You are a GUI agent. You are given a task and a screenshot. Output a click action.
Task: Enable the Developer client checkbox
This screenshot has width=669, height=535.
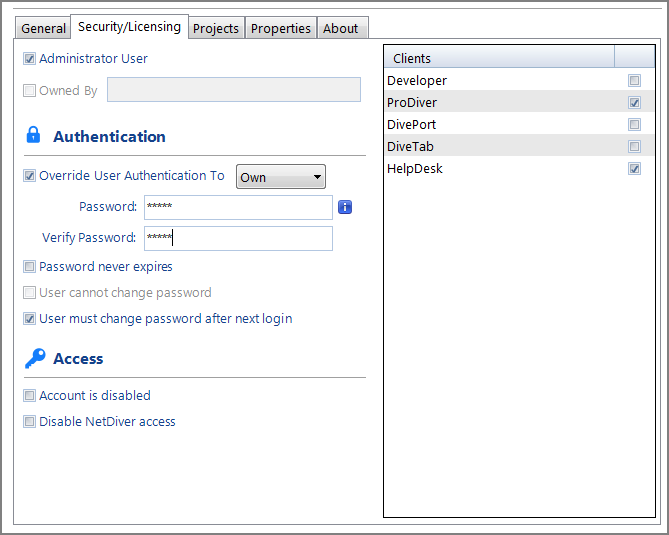(634, 81)
